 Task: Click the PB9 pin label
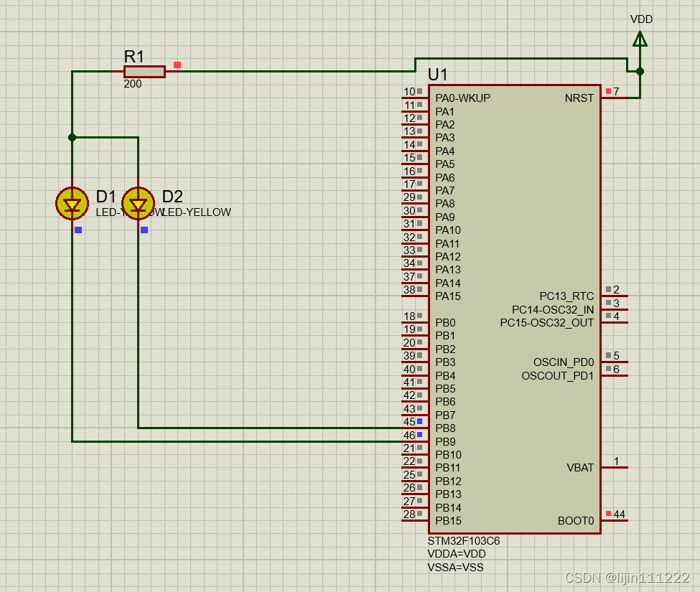coord(445,441)
